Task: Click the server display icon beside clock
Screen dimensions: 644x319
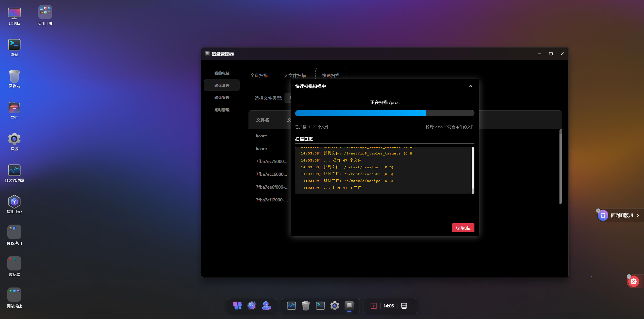Action: pyautogui.click(x=404, y=306)
